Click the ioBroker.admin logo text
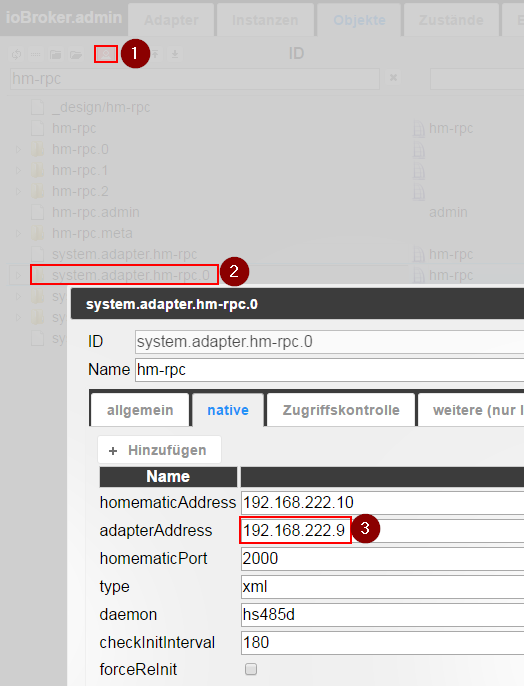This screenshot has width=524, height=686. (x=63, y=18)
